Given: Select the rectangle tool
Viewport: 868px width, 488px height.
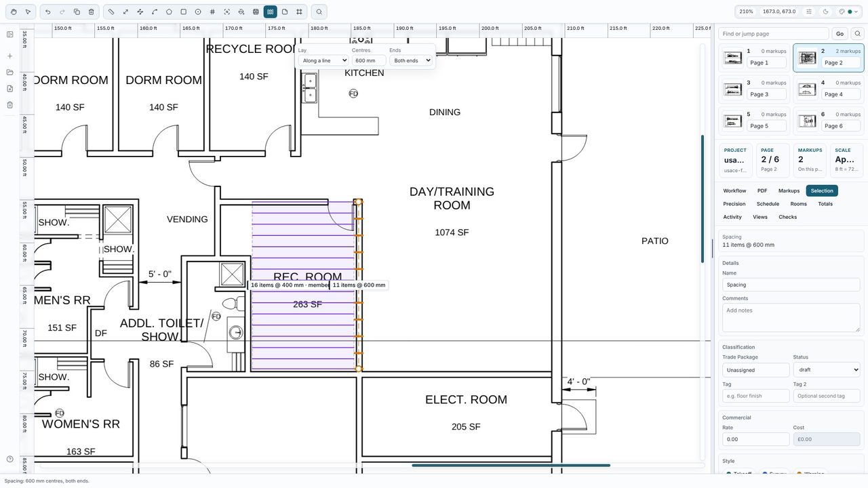Looking at the screenshot, I should point(183,12).
